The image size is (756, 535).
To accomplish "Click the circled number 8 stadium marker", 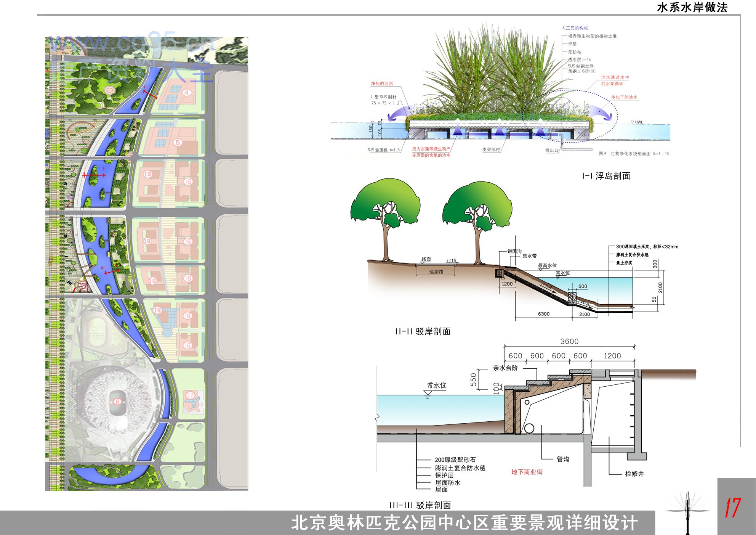I will (117, 401).
